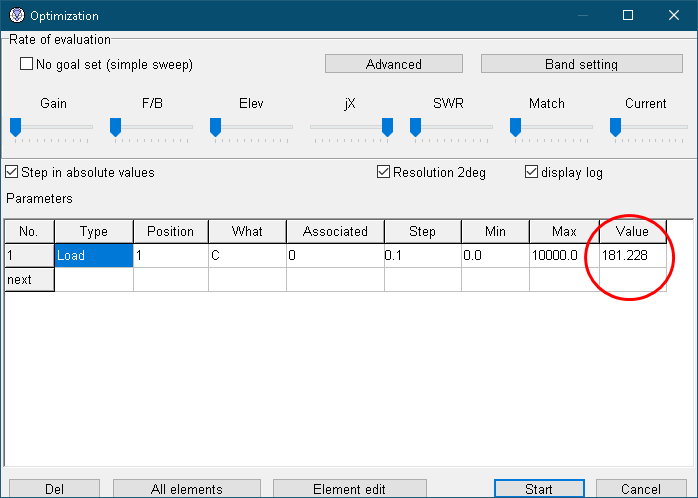This screenshot has height=498, width=698.
Task: Click the SWR slider handle
Action: (x=416, y=126)
